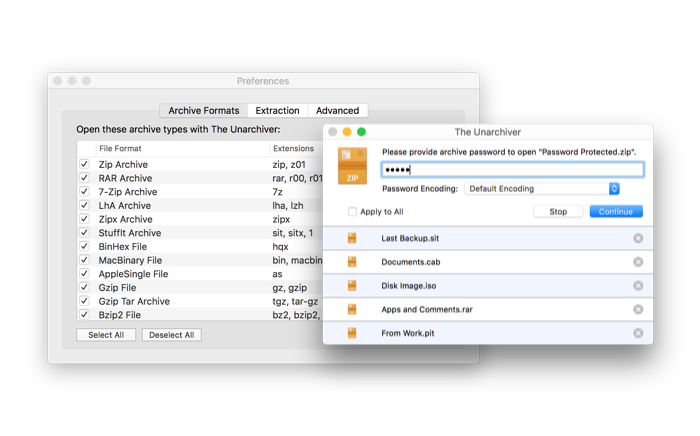The width and height of the screenshot is (700, 436).
Task: Click the ZIP archive icon in password dialog
Action: click(x=352, y=166)
